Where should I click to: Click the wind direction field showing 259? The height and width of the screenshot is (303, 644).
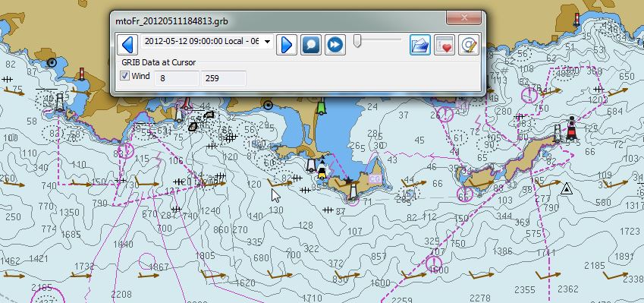[224, 78]
